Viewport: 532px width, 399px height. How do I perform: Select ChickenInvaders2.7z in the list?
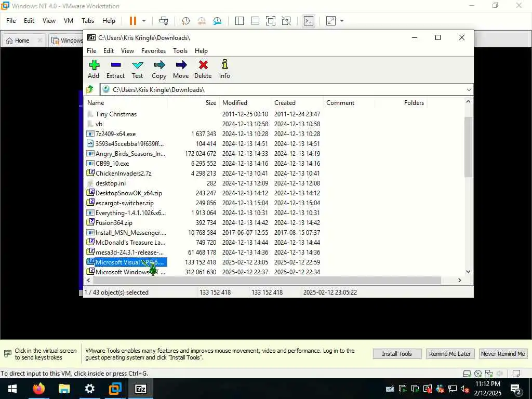124,174
